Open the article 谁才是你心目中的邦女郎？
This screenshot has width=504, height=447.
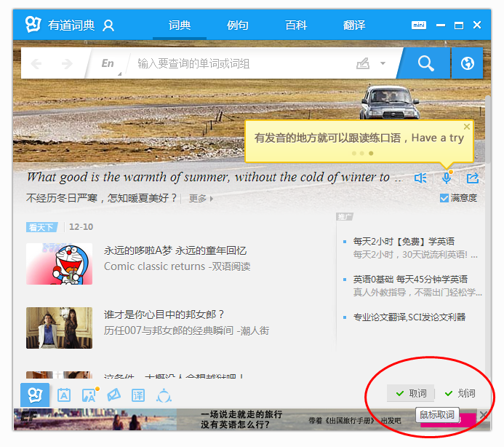[x=164, y=315]
